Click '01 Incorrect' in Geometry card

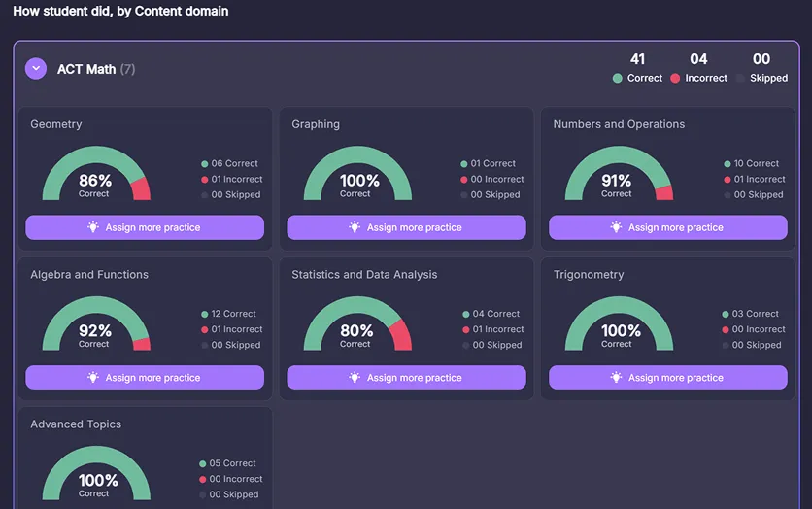pyautogui.click(x=237, y=179)
